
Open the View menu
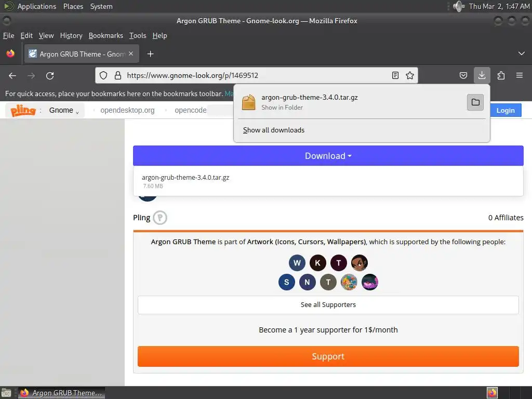click(x=46, y=36)
